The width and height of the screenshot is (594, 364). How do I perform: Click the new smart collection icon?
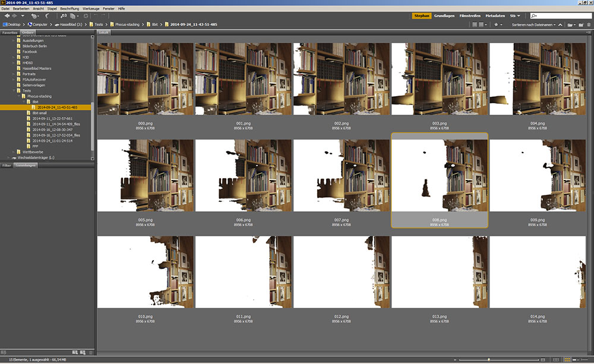[83, 353]
